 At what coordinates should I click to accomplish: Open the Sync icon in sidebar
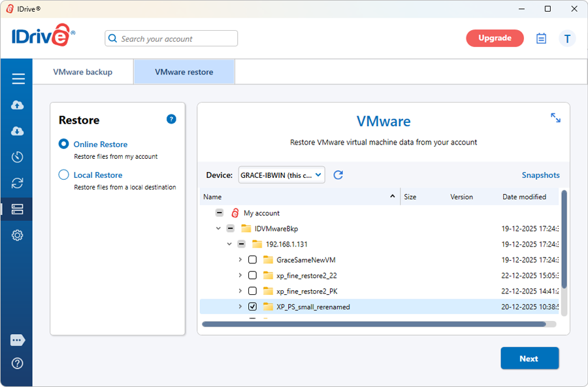(18, 183)
